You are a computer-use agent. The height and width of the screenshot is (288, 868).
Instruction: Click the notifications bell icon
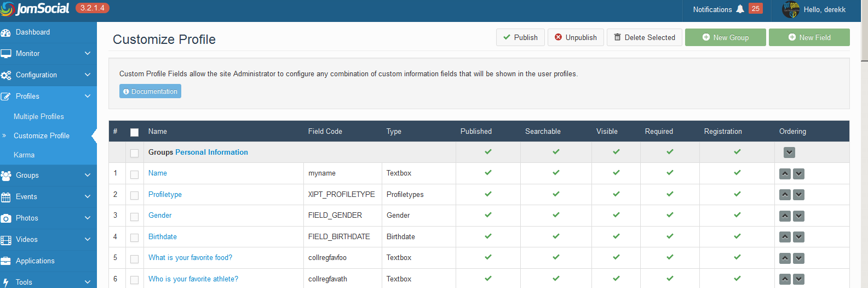[x=740, y=9]
